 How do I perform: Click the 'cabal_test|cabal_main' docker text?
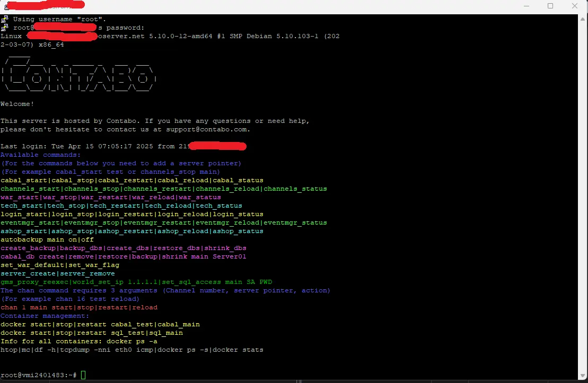coord(155,325)
